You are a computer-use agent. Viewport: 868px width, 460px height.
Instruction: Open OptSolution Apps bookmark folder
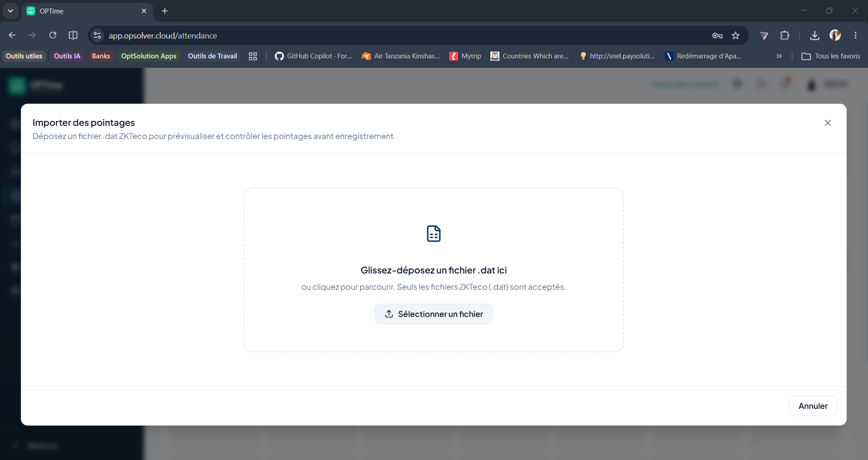[x=149, y=56]
